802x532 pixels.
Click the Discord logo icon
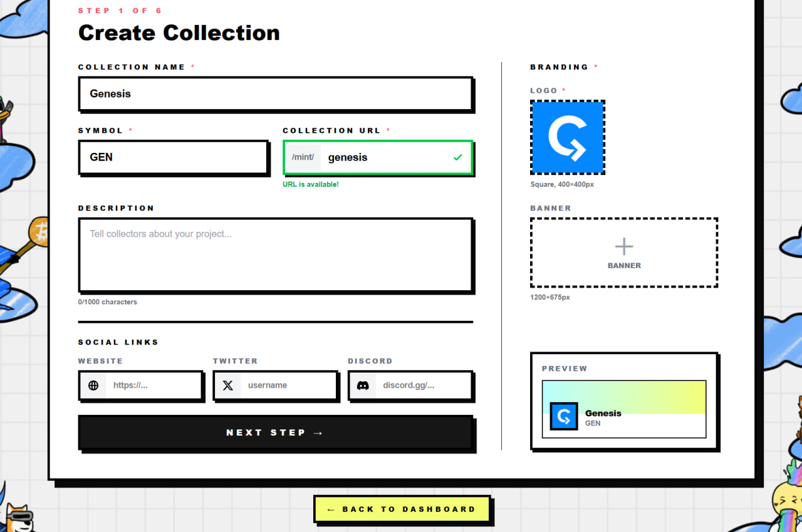tap(363, 385)
